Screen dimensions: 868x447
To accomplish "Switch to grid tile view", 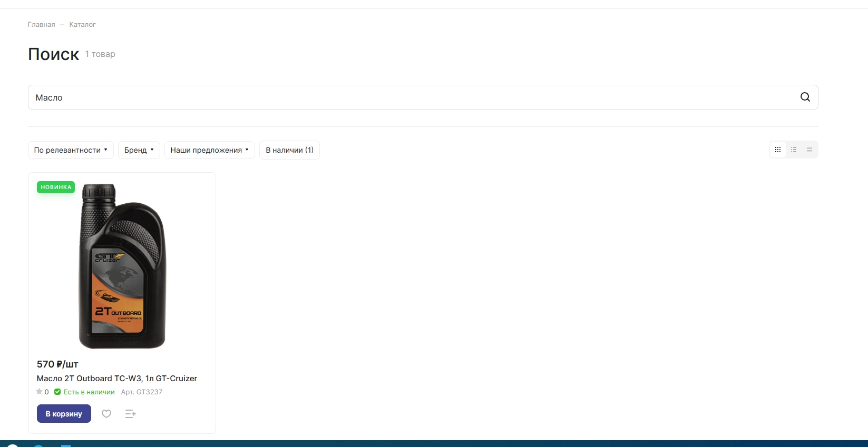I will (x=777, y=150).
